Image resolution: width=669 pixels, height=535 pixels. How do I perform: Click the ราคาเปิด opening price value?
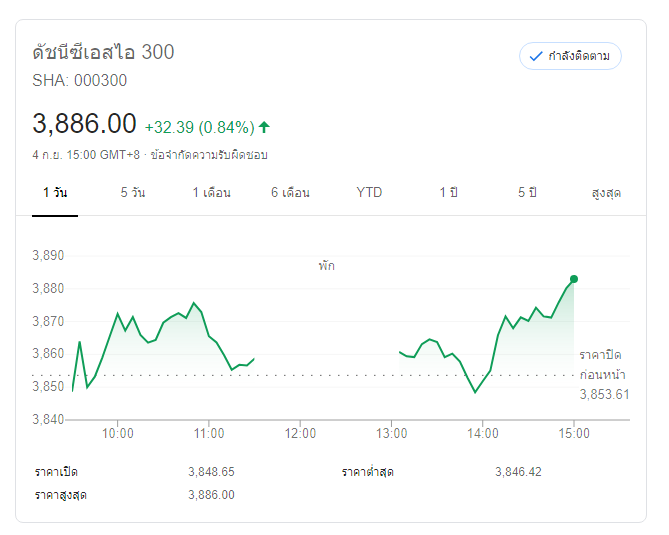[211, 472]
